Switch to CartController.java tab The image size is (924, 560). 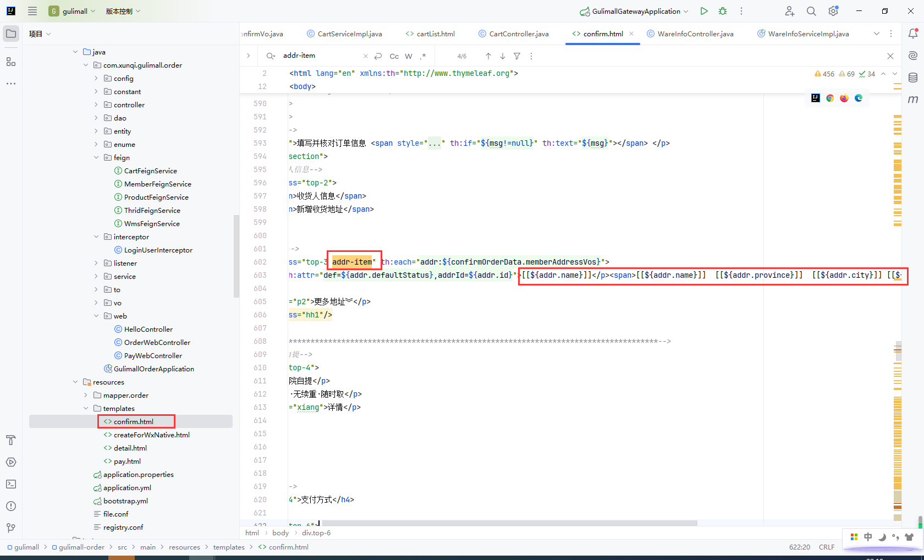tap(514, 34)
